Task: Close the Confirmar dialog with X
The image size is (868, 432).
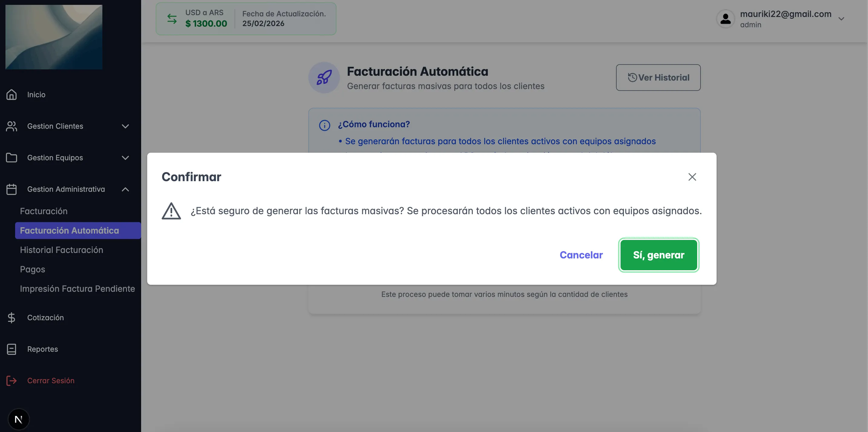Action: [692, 177]
